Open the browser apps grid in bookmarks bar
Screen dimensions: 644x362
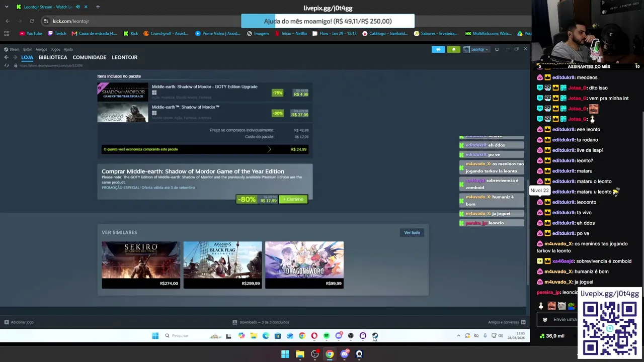7,34
